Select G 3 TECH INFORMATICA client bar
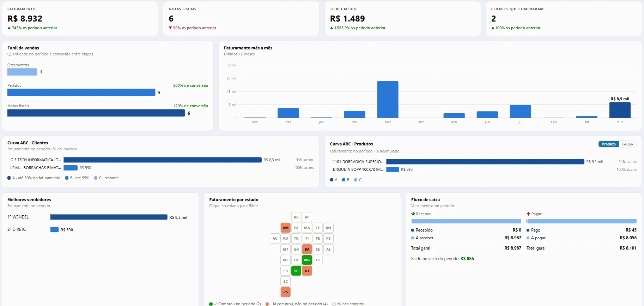 163,160
